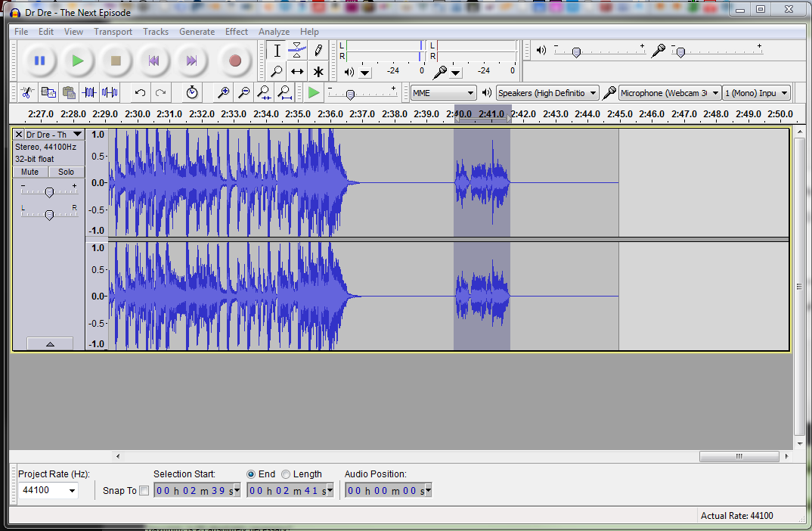This screenshot has height=531, width=812.
Task: Click the Silence Audio icon
Action: click(x=110, y=93)
